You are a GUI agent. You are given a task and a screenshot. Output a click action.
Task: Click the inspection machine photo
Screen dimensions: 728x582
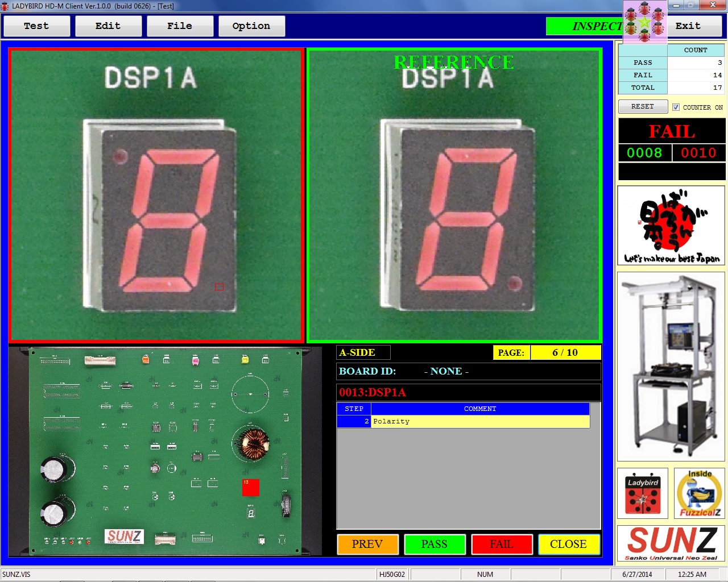[x=671, y=367]
